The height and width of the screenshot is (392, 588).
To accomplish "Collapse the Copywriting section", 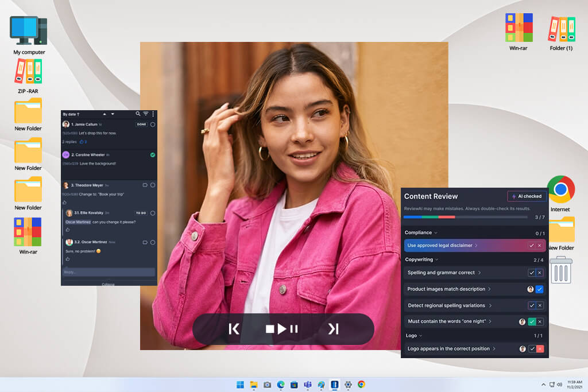I will click(x=437, y=260).
